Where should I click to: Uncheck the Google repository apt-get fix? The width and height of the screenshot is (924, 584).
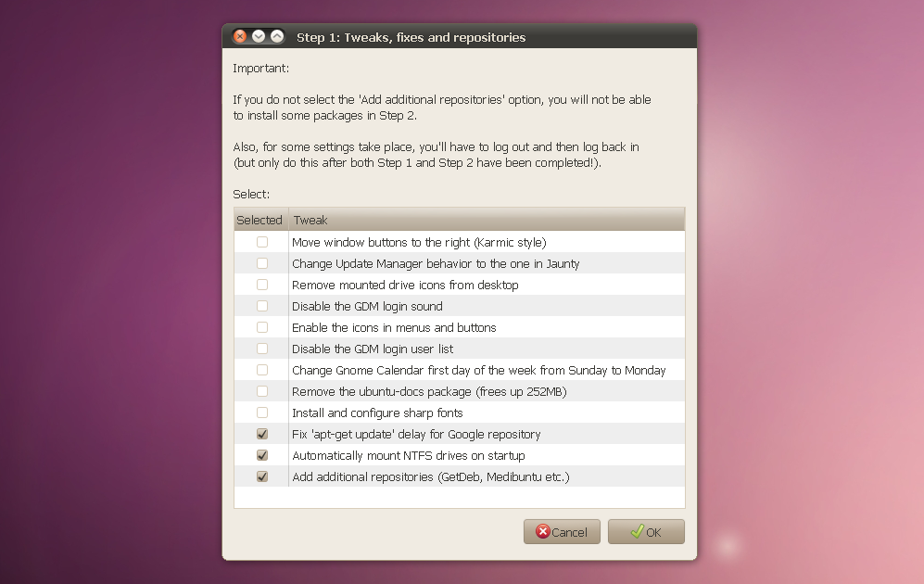(262, 434)
